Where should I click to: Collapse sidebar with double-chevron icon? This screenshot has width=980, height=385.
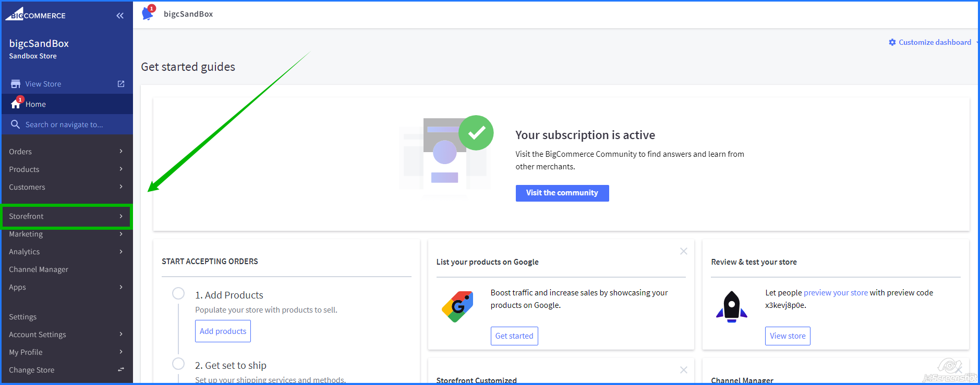click(120, 16)
